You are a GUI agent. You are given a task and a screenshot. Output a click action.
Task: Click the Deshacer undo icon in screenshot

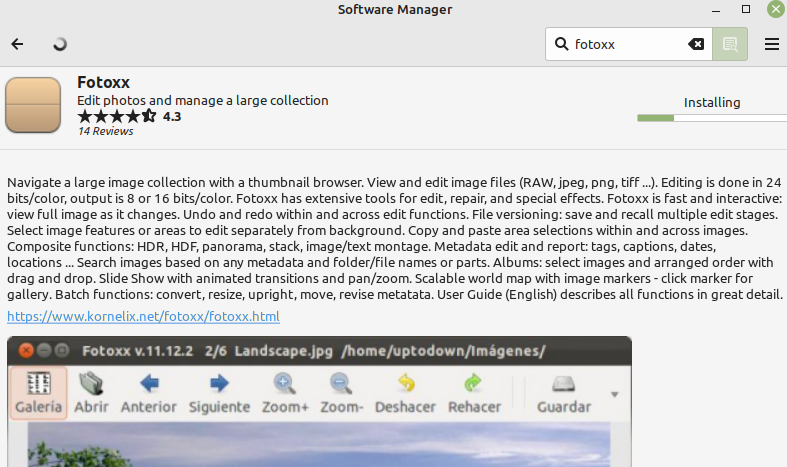point(406,384)
